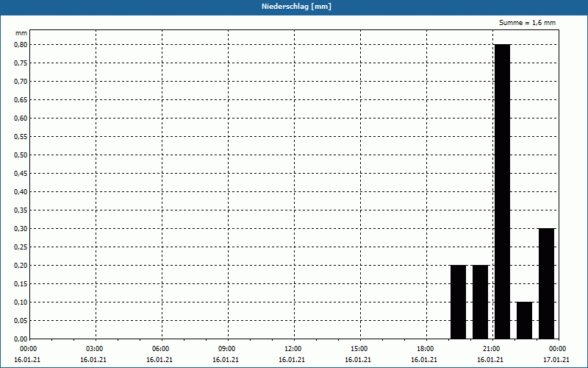588x368 pixels.
Task: Click the 0,55 y-axis value
Action: [21, 137]
